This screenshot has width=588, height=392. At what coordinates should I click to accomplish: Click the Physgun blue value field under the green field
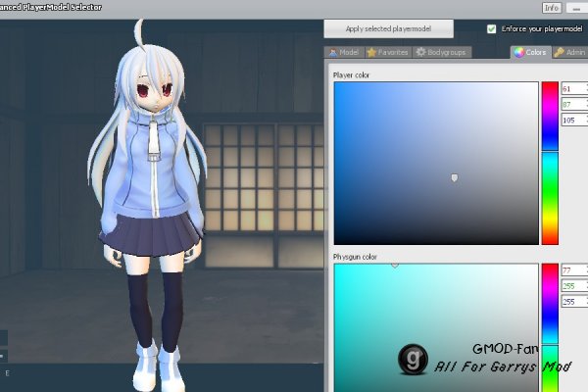[x=574, y=302]
